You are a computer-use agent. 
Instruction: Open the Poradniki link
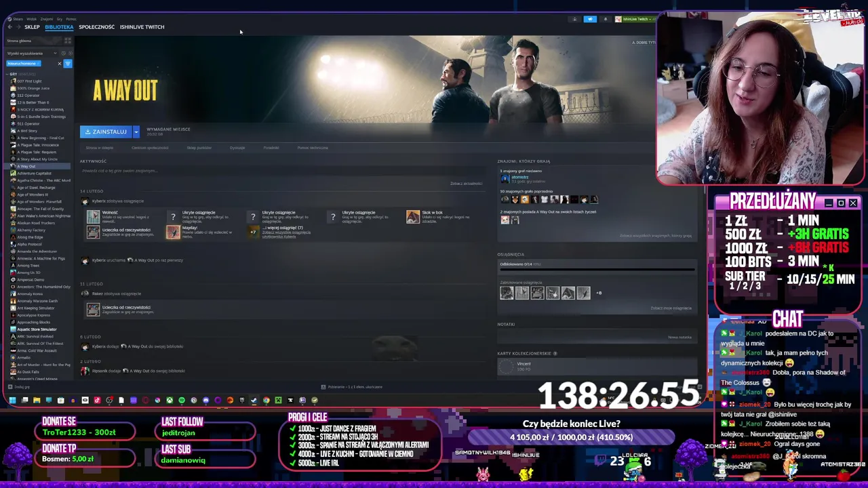(271, 148)
